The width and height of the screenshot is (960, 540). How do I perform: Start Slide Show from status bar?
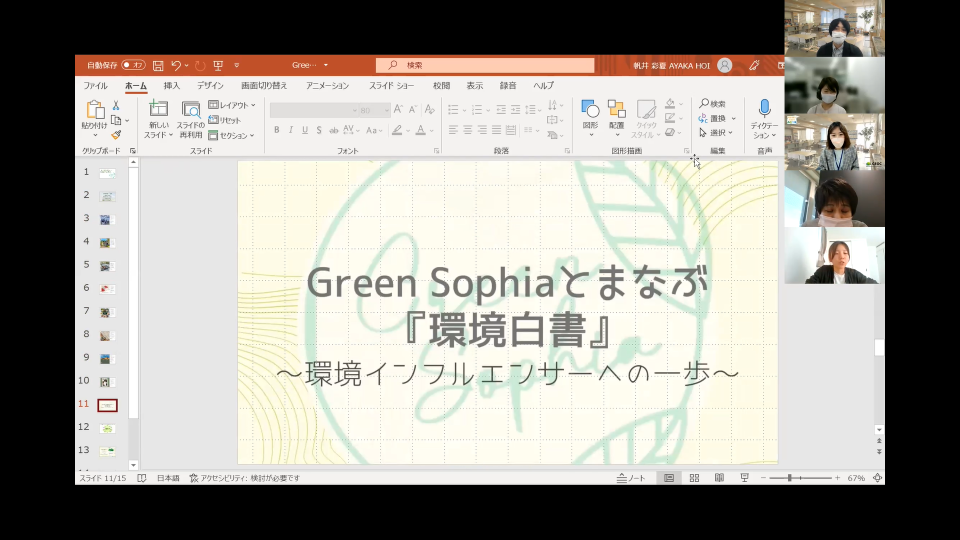[744, 478]
